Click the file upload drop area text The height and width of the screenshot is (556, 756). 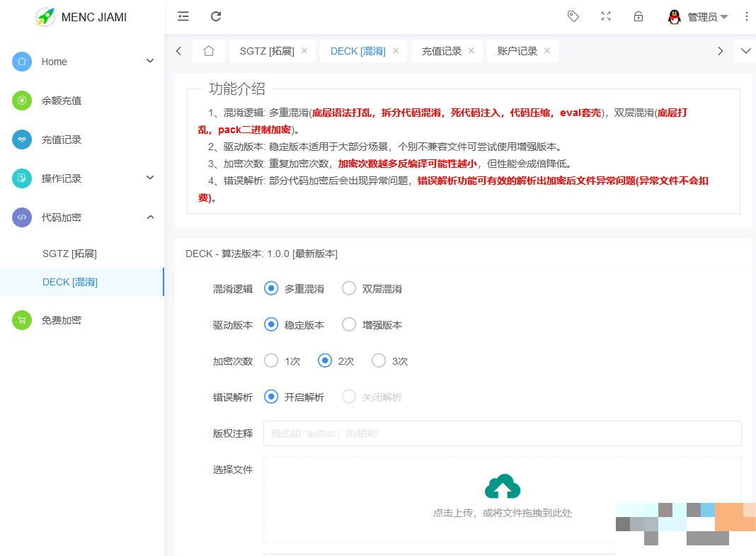pyautogui.click(x=503, y=513)
